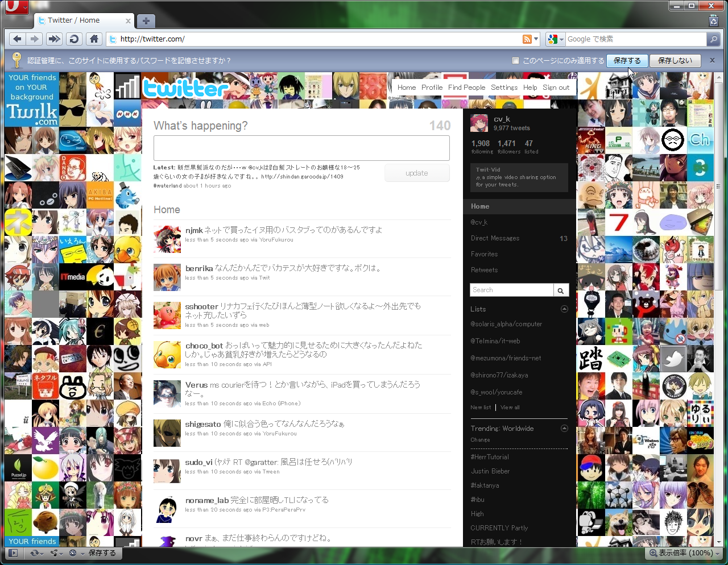Image resolution: width=728 pixels, height=565 pixels.
Task: Click the 1,471 followers count
Action: [x=508, y=147]
